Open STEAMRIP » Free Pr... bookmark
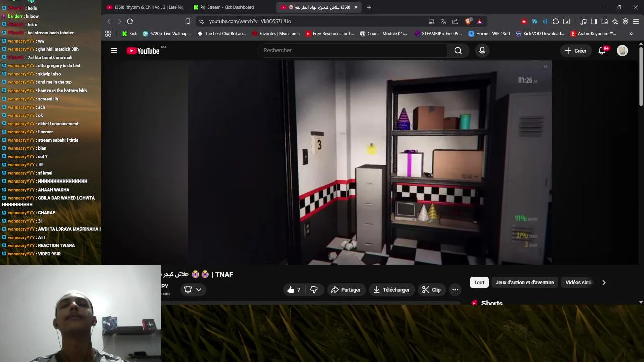The height and width of the screenshot is (362, 644). tap(438, 34)
